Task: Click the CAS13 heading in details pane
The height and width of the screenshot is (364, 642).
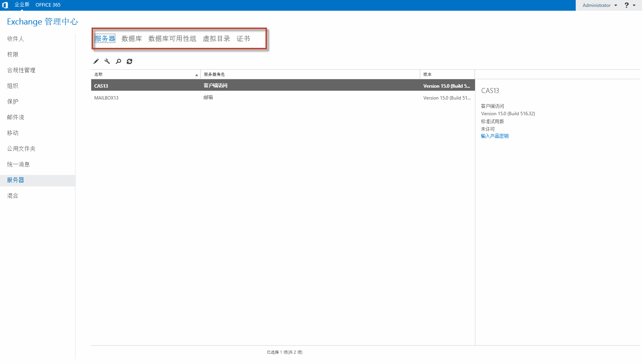Action: [490, 91]
